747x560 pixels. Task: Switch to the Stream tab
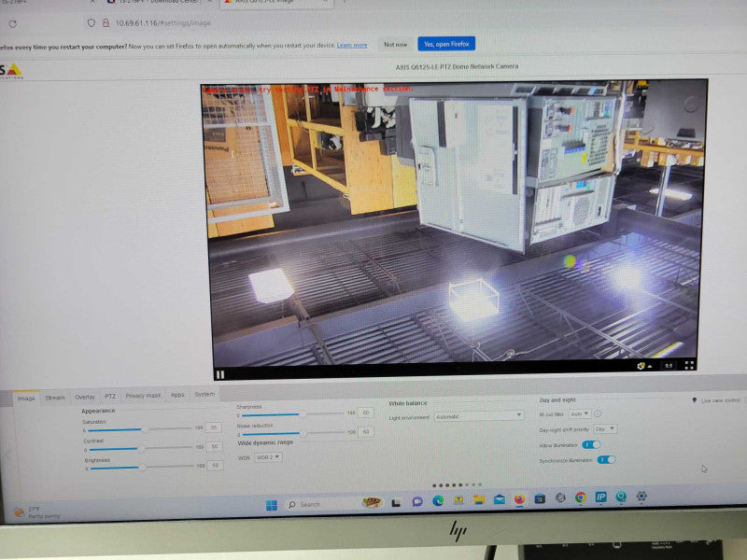(55, 398)
